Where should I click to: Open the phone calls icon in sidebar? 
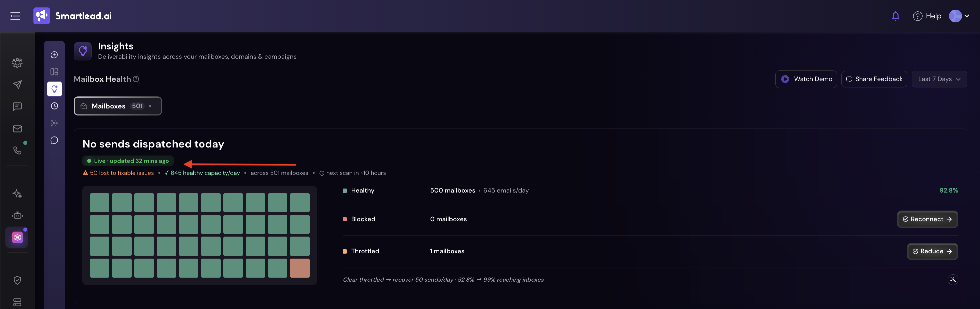pyautogui.click(x=17, y=150)
